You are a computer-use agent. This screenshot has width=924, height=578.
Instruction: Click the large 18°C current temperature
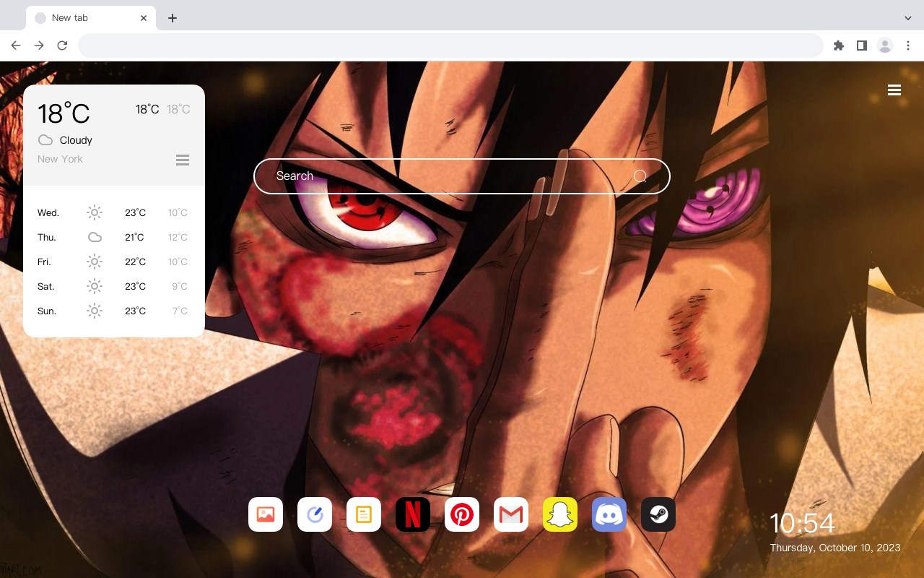point(64,113)
